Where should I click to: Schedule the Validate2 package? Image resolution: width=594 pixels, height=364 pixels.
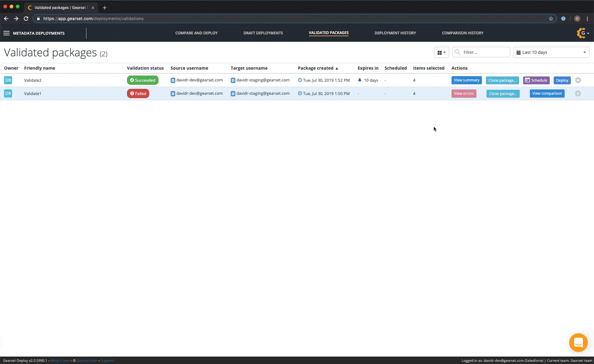point(536,80)
